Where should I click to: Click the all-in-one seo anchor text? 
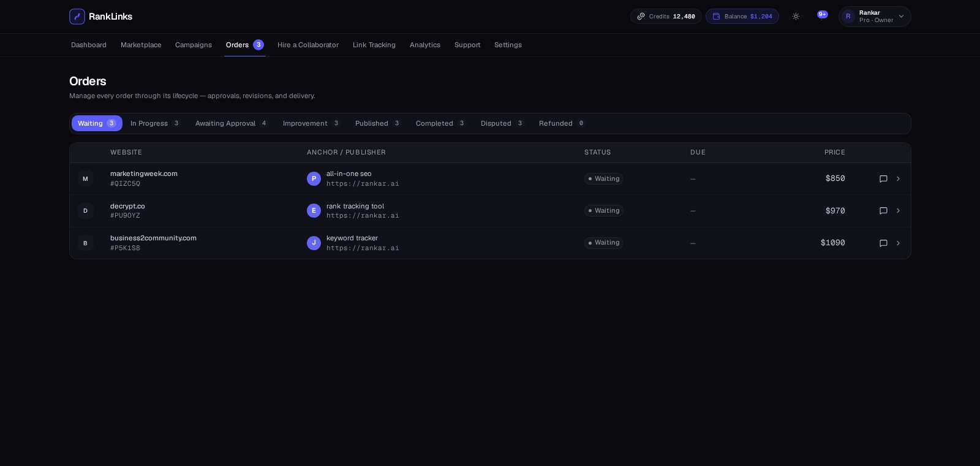pos(349,174)
